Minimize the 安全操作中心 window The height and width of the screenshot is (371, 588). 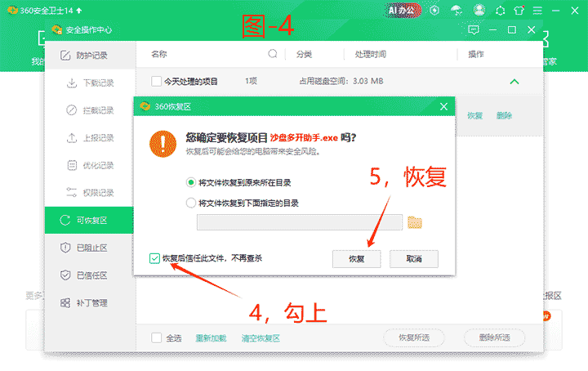pyautogui.click(x=493, y=29)
